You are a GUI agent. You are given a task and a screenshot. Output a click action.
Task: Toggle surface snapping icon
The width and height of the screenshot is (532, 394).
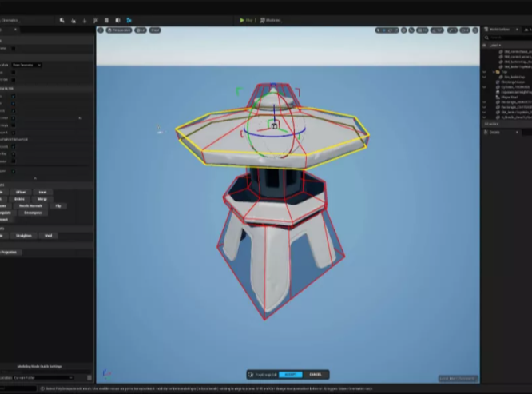pos(411,30)
